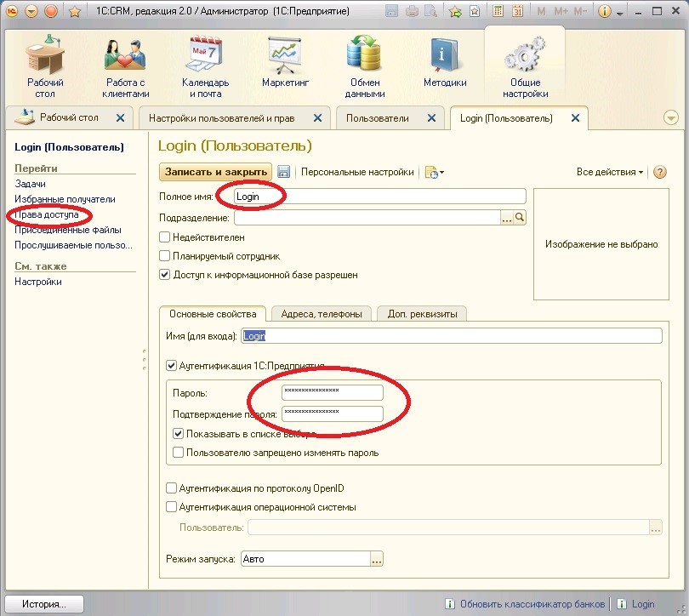
Task: Open Маркетинг section
Action: 285,62
